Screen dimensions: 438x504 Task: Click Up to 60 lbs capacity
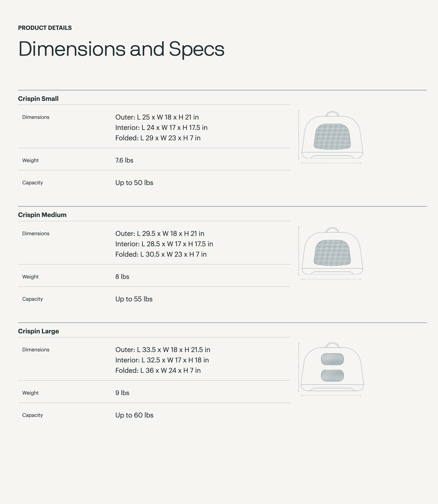pyautogui.click(x=134, y=415)
